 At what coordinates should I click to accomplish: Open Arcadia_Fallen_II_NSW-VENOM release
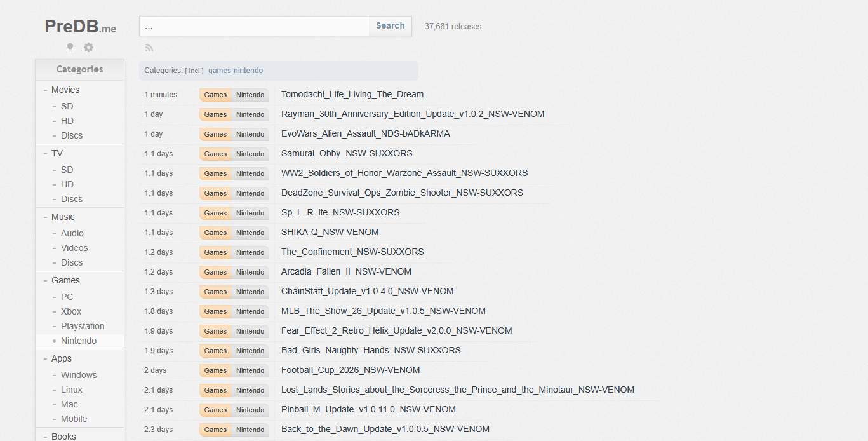(x=346, y=272)
